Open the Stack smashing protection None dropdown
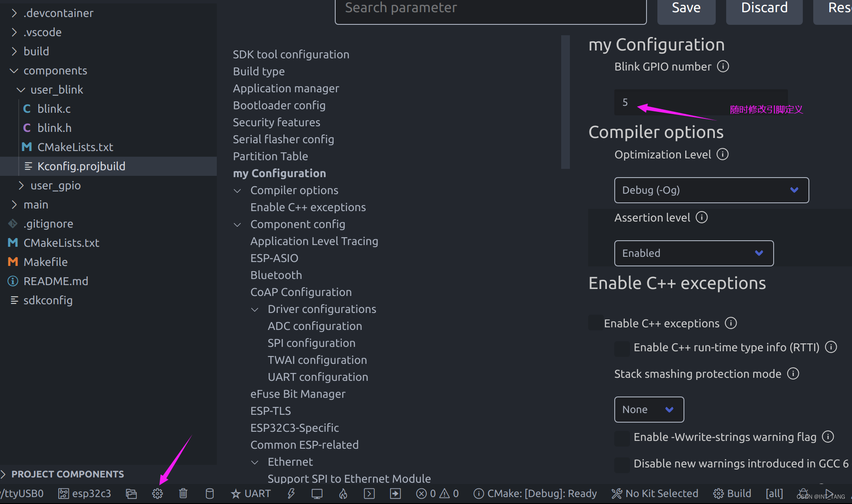The width and height of the screenshot is (852, 504). 649,410
